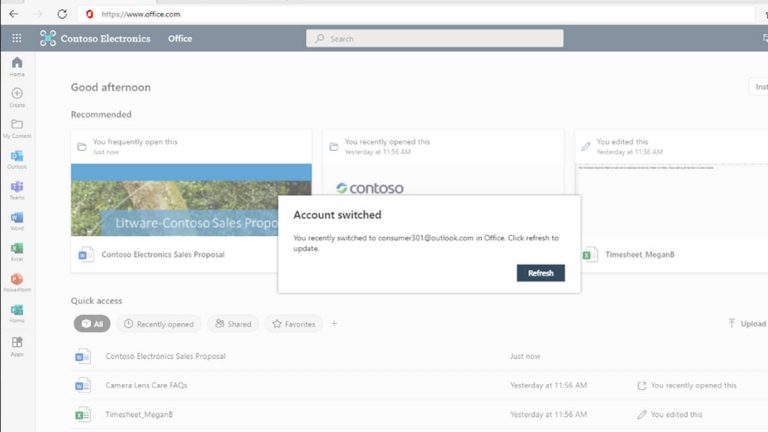Open Camera Lens Care FAQs list item
The image size is (768, 432).
point(146,385)
